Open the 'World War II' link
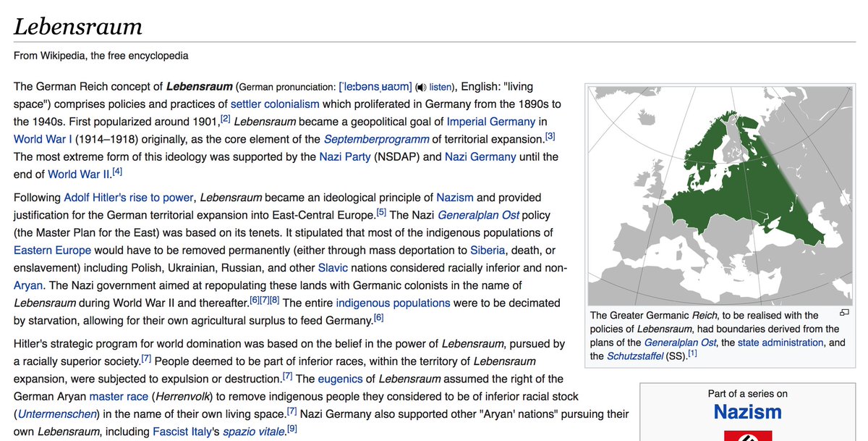The image size is (868, 441). click(79, 174)
